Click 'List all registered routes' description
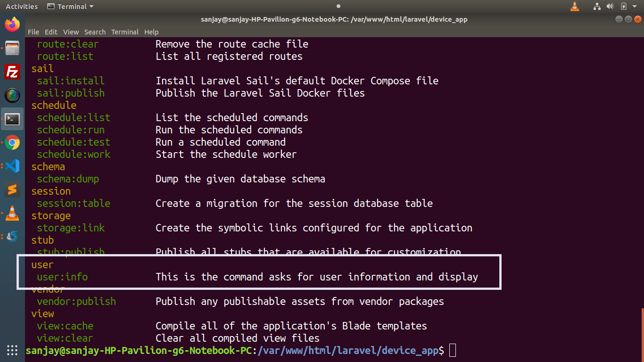This screenshot has height=362, width=644. pyautogui.click(x=229, y=57)
